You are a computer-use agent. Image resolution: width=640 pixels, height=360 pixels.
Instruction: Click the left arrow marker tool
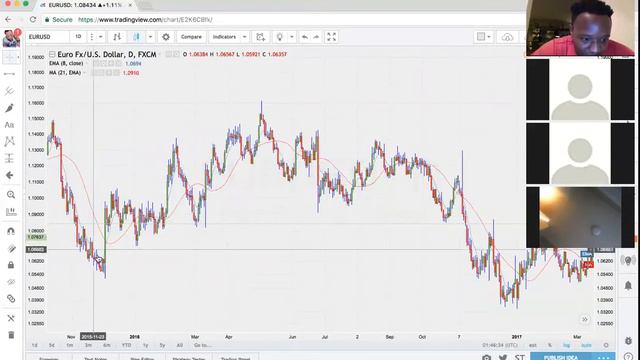coord(9,175)
